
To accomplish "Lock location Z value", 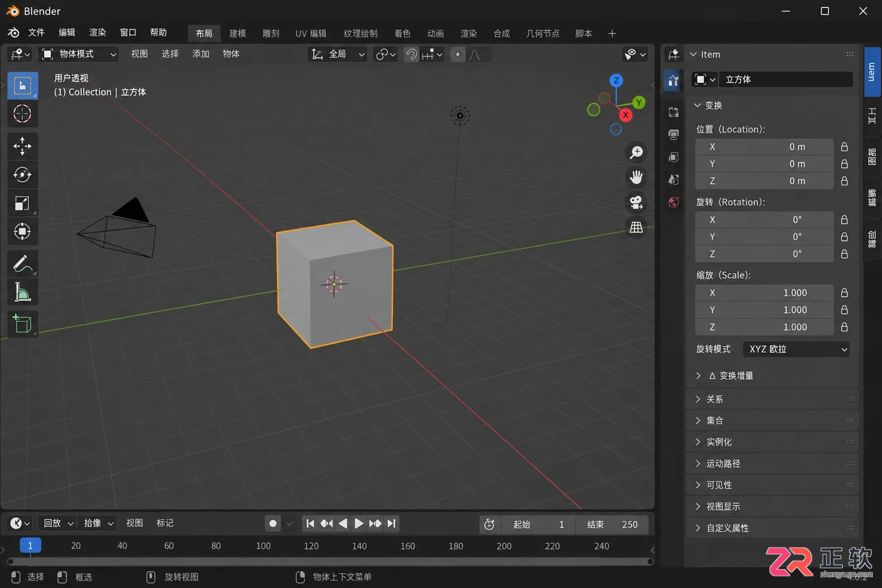I will tap(844, 181).
